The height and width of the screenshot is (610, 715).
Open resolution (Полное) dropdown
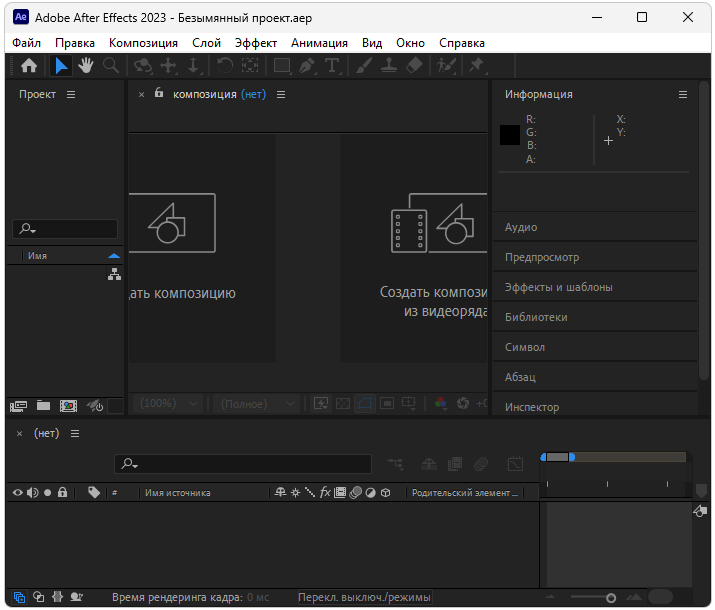pos(258,403)
